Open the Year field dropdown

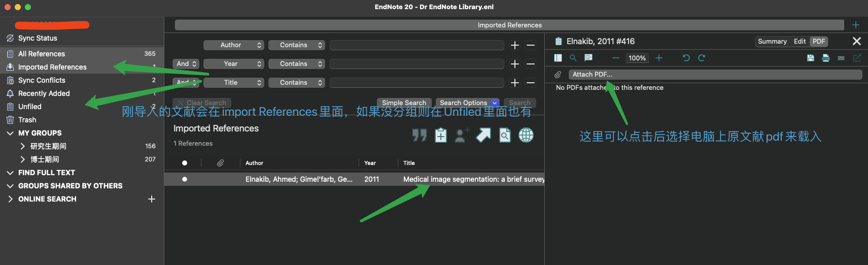(234, 64)
